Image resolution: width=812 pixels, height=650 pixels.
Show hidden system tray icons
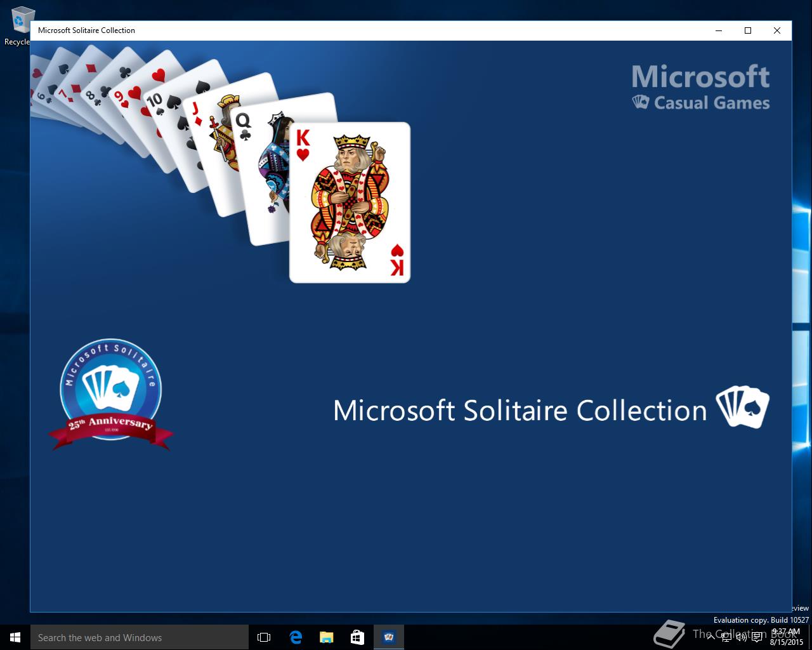(711, 637)
